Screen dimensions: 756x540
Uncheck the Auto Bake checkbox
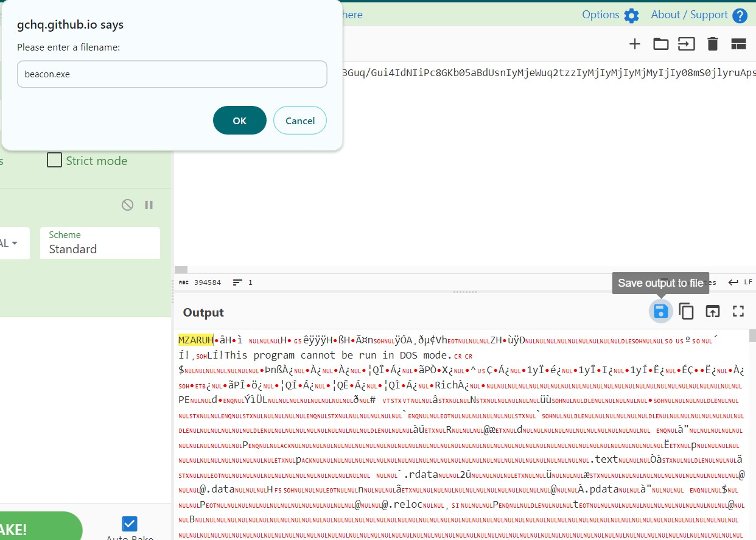tap(130, 524)
